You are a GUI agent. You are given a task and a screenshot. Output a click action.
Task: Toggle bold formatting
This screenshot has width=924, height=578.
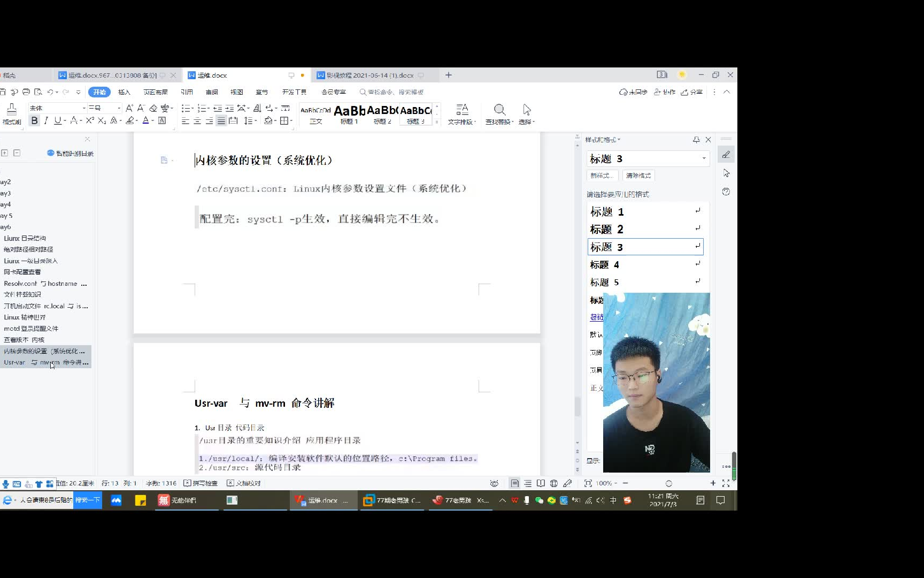click(x=34, y=120)
